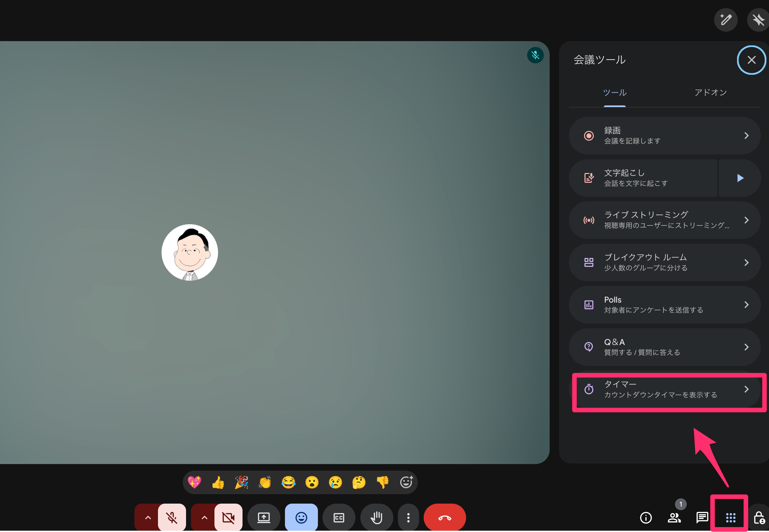Viewport: 769px width, 532px height.
Task: Select the ツール tab
Action: click(x=615, y=92)
